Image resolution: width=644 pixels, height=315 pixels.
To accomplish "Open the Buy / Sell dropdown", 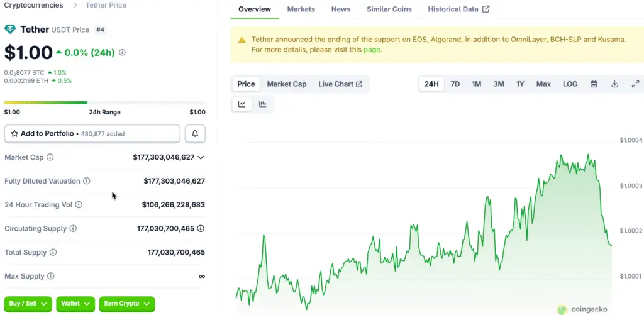I will (28, 304).
